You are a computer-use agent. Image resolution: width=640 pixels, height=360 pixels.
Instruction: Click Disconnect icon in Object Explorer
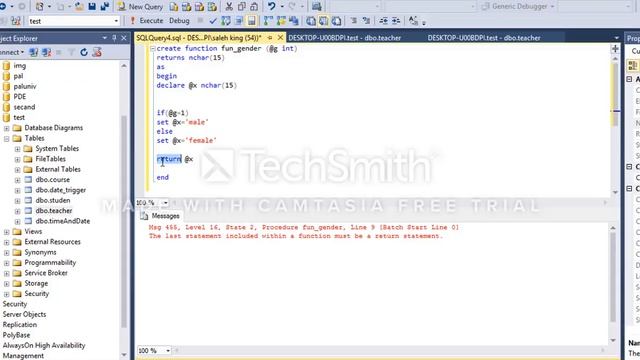click(46, 52)
